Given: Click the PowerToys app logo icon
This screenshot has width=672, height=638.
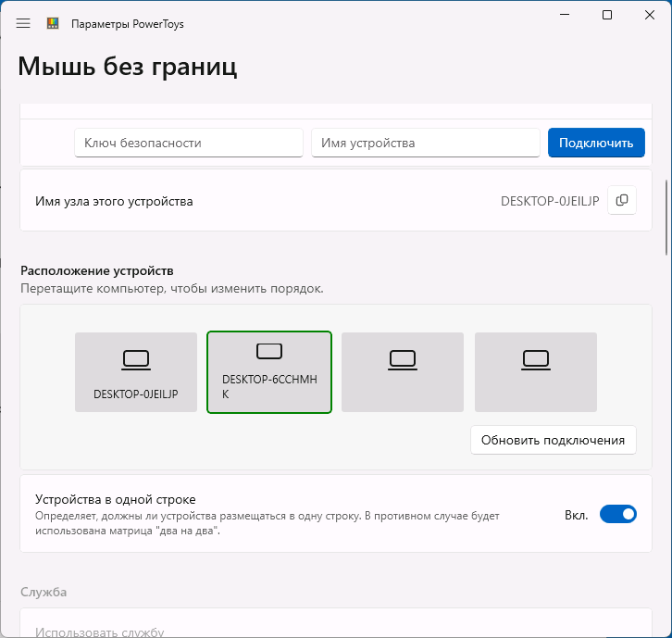Looking at the screenshot, I should pos(53,23).
